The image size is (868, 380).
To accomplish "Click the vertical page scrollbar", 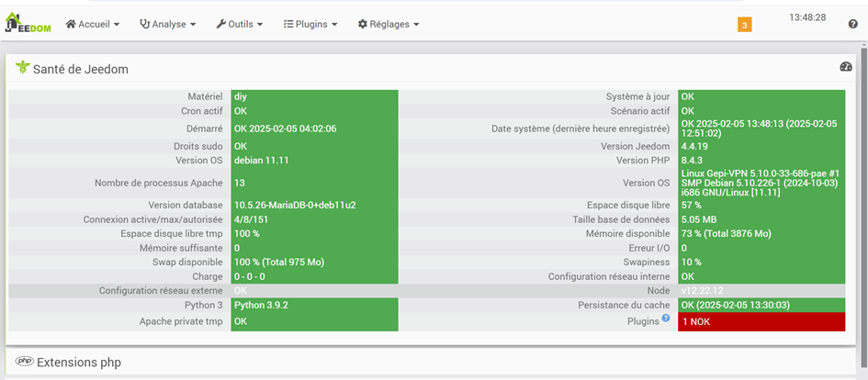I will [863, 207].
